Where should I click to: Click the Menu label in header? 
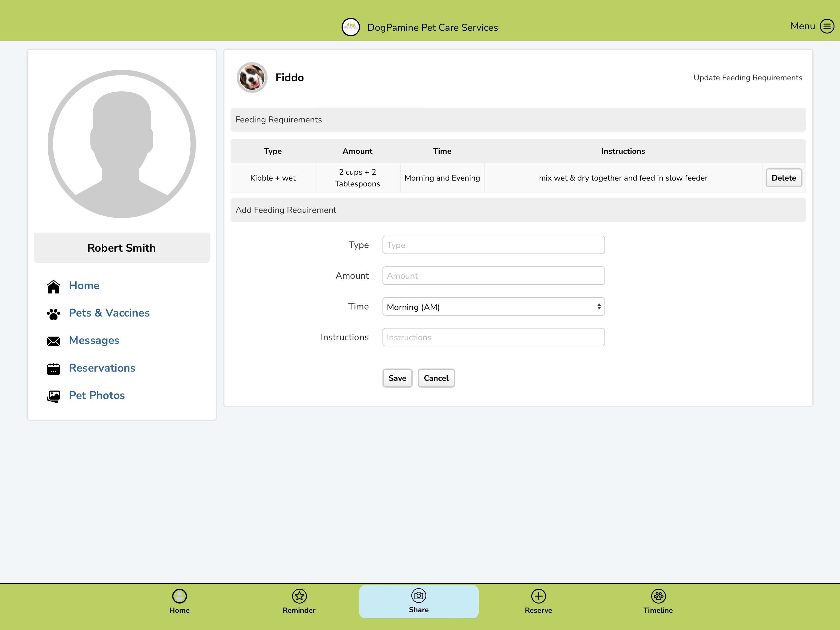click(x=803, y=26)
